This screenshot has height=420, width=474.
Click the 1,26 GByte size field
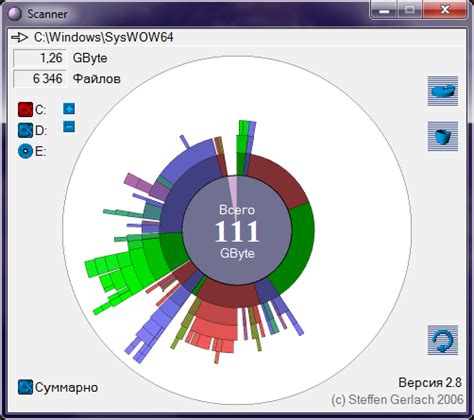[40, 58]
